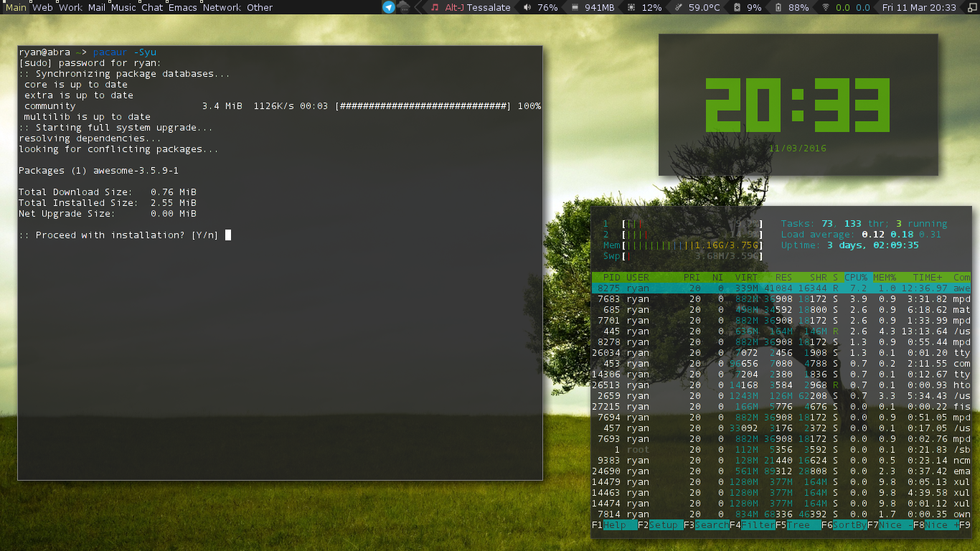
Task: Open the Music workspace tag
Action: tap(123, 7)
